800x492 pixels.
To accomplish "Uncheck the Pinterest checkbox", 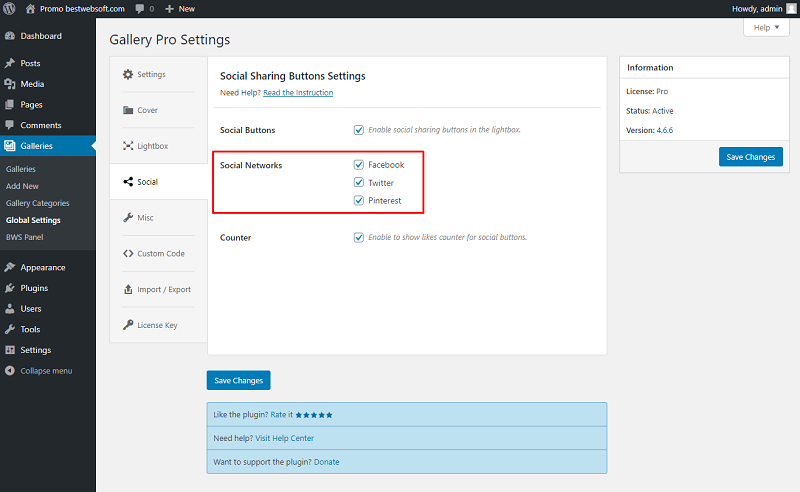I will [x=359, y=200].
